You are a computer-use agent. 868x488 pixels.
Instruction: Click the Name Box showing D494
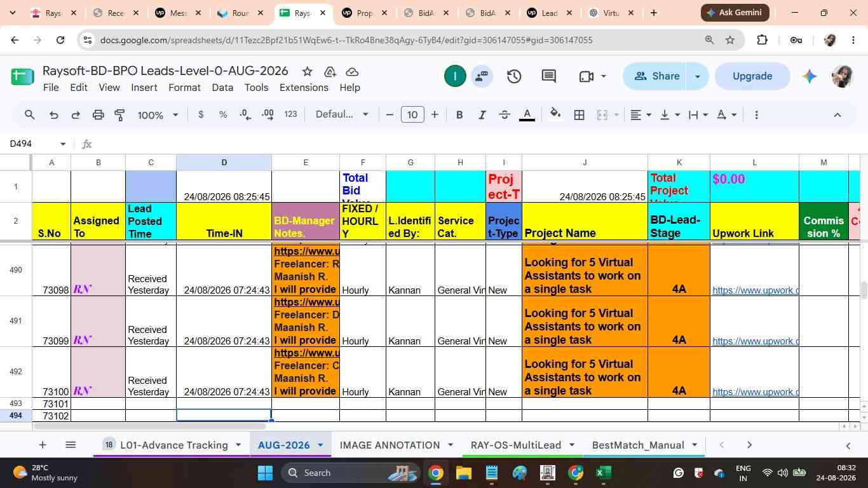point(37,144)
